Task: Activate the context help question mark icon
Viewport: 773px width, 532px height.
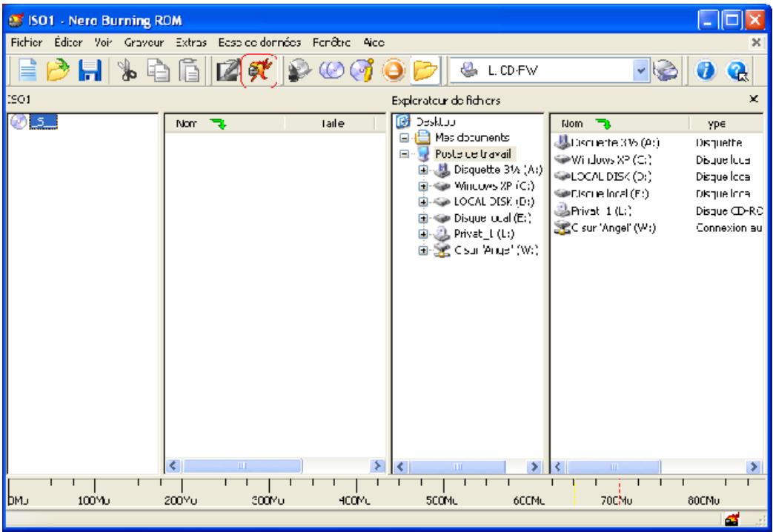Action: coord(737,71)
